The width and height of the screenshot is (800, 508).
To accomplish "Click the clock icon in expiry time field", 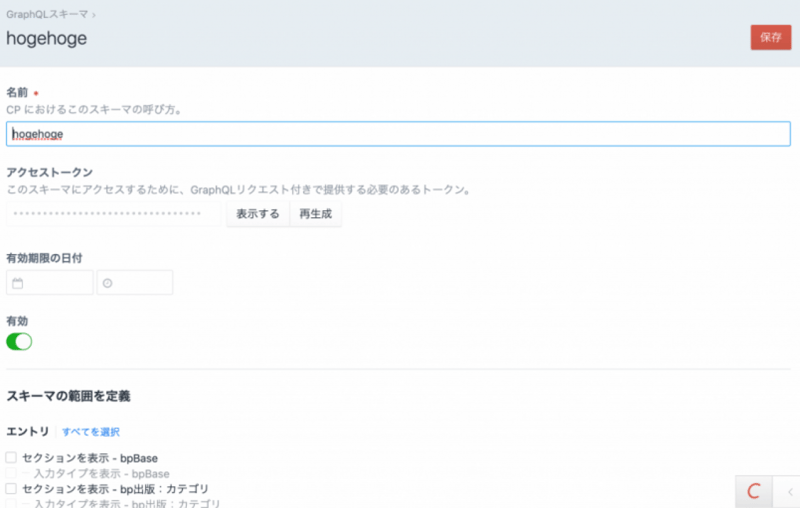I will (108, 283).
